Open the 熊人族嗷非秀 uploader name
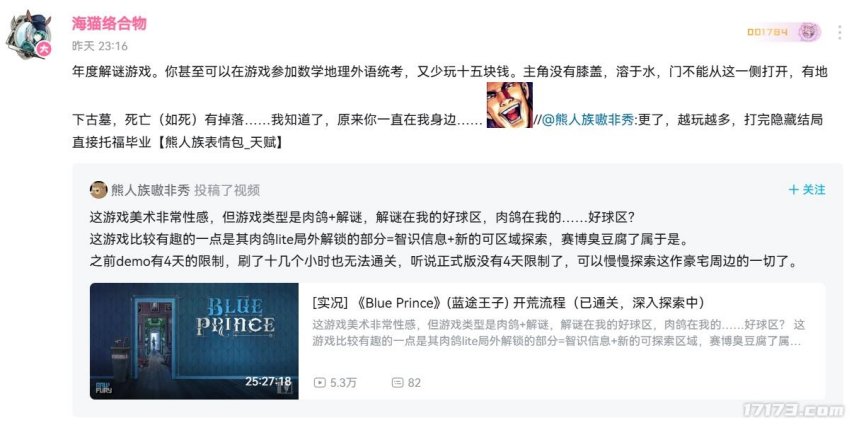Image resolution: width=854 pixels, height=425 pixels. pyautogui.click(x=151, y=190)
